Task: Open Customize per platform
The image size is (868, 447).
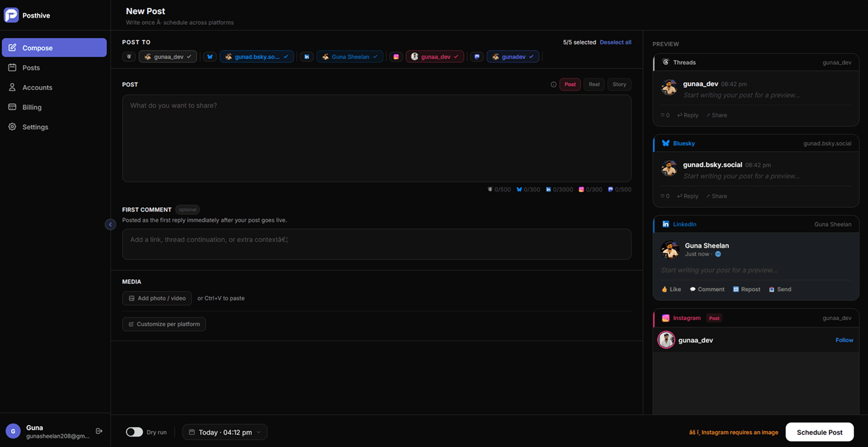Action: click(164, 324)
